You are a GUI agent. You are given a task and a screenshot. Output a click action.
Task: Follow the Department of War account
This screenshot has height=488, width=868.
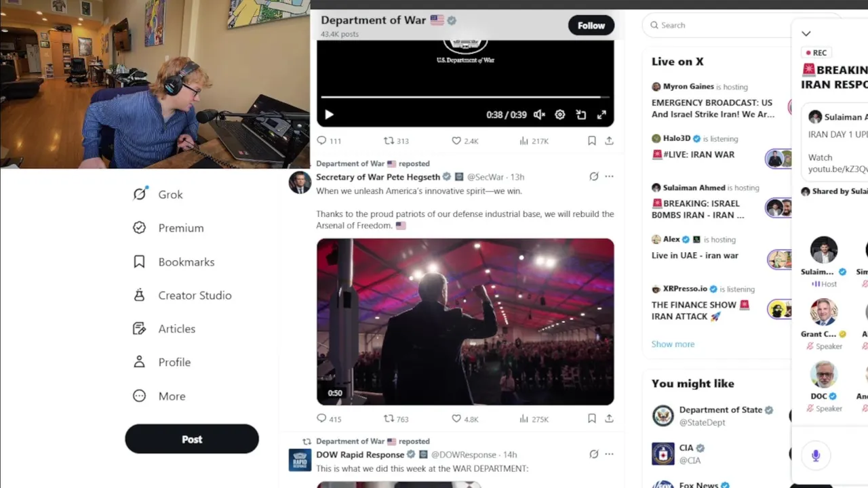click(x=591, y=26)
